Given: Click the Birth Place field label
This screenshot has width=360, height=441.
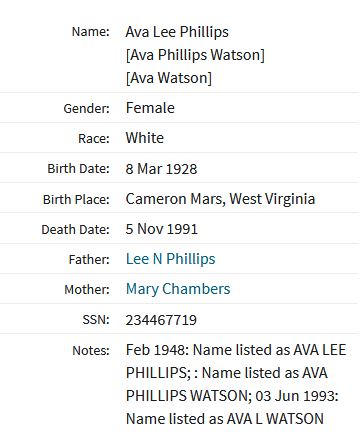Looking at the screenshot, I should (76, 200).
